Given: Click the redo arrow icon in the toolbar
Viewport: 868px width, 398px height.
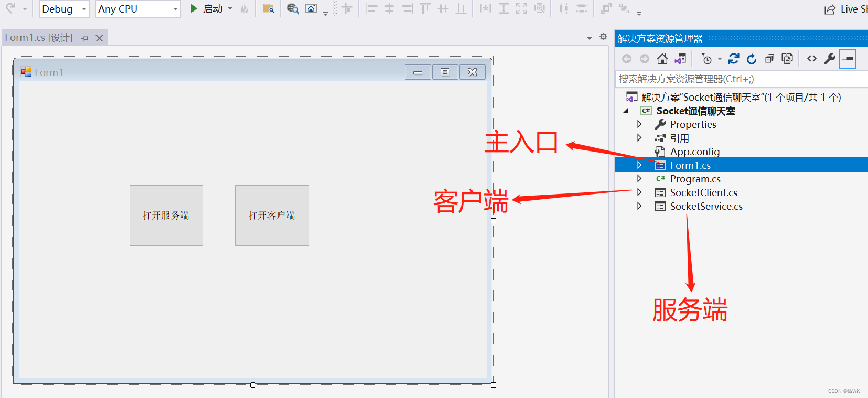Looking at the screenshot, I should click(10, 8).
